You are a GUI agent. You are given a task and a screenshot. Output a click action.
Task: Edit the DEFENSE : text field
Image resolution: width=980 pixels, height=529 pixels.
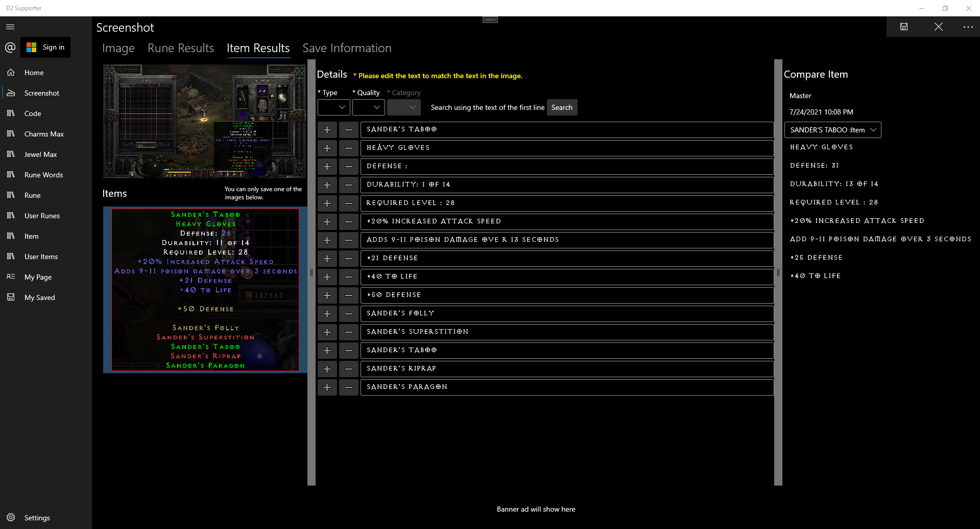tap(567, 167)
